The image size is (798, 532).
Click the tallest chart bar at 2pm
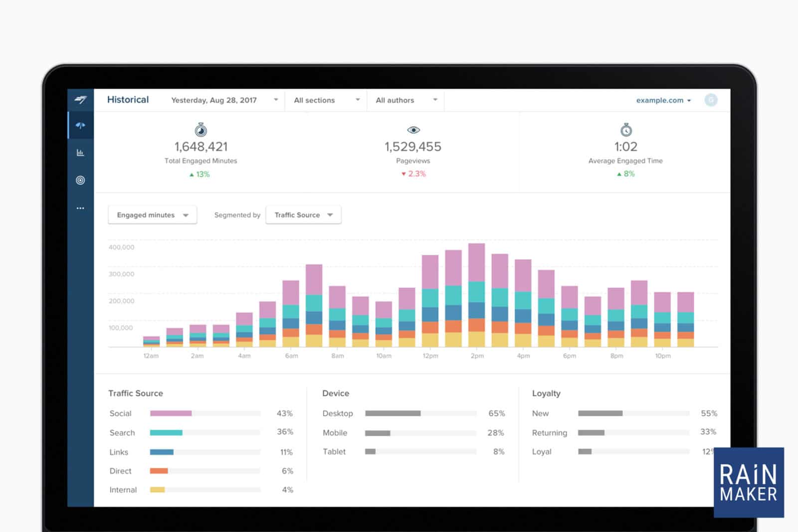click(477, 294)
